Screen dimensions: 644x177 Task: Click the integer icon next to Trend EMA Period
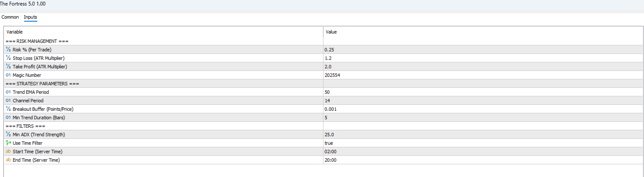[8, 92]
